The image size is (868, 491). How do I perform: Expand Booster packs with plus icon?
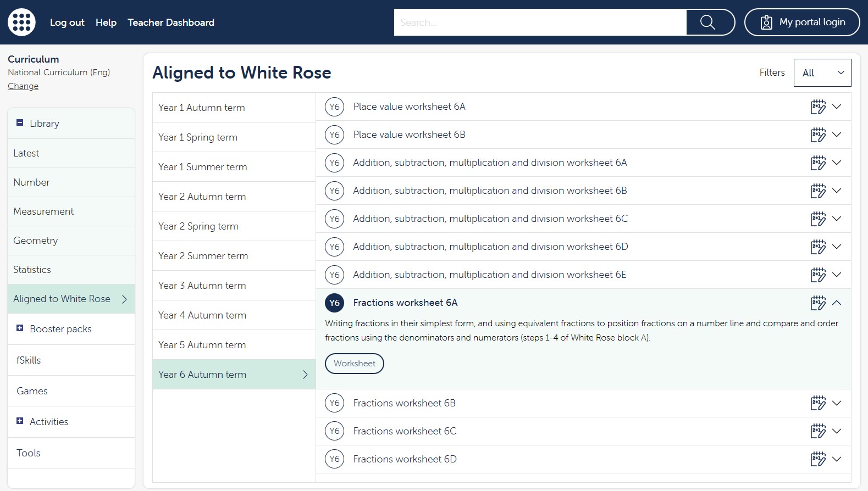(20, 328)
